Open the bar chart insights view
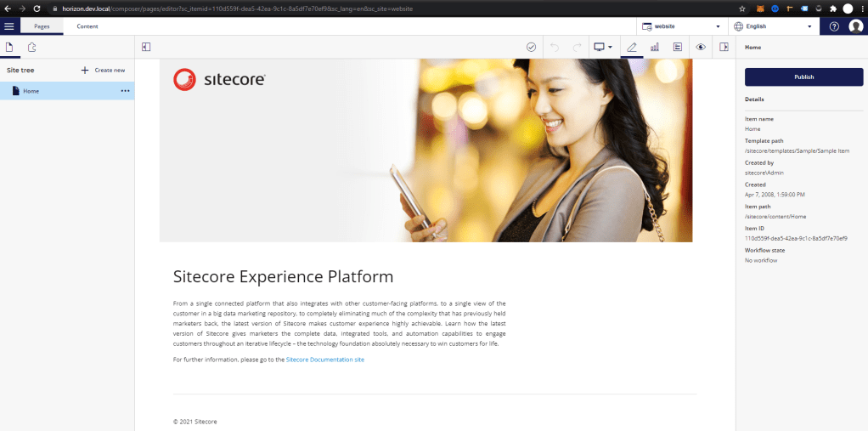The height and width of the screenshot is (431, 868). 655,47
